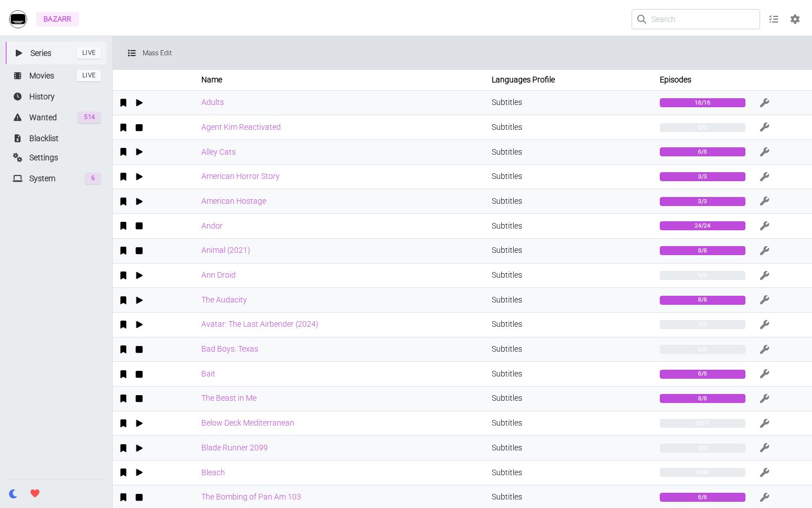Open the wrench editor for Adults
Screen dimensions: 812x508
(765, 103)
